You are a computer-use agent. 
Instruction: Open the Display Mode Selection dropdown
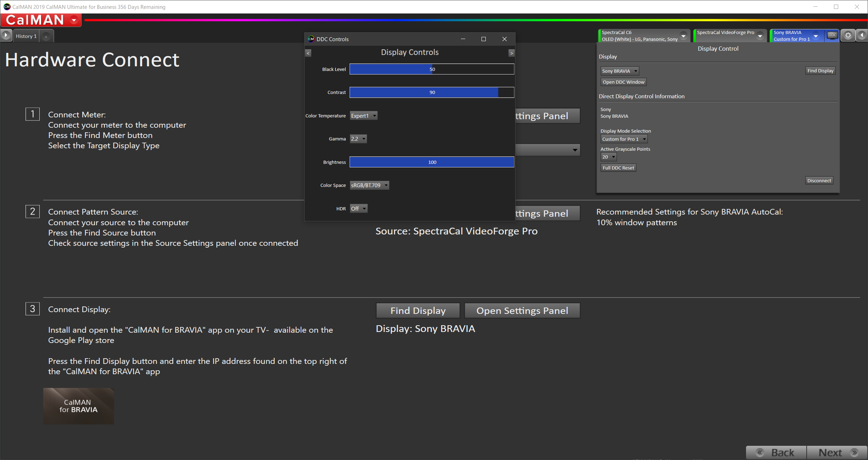[624, 139]
